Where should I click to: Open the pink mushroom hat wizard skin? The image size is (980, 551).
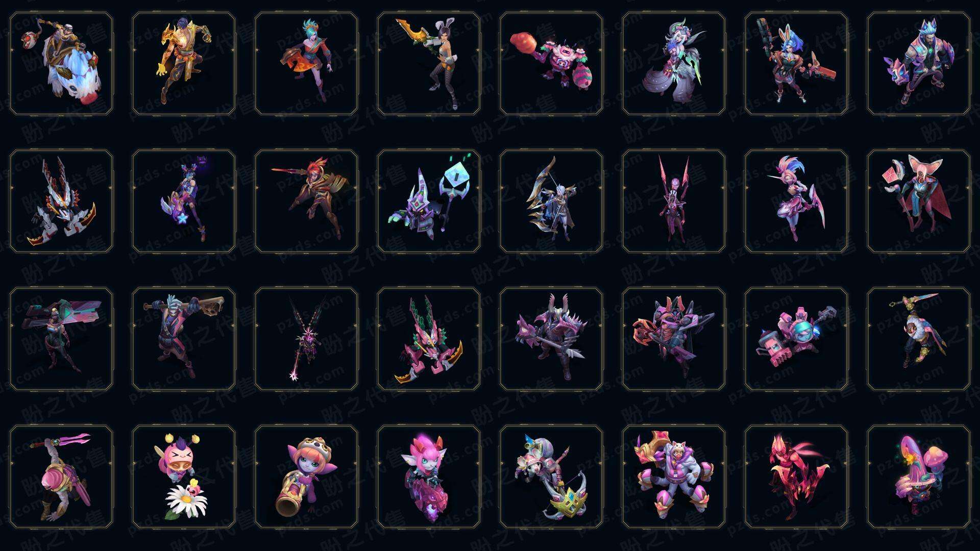(x=919, y=477)
